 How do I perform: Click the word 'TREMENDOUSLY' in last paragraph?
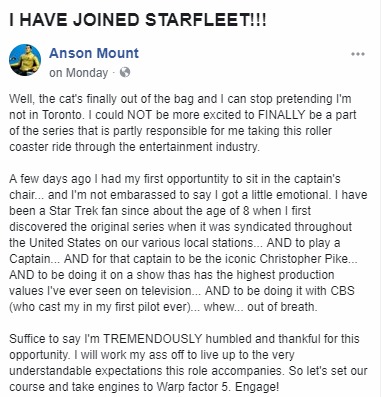pos(153,339)
